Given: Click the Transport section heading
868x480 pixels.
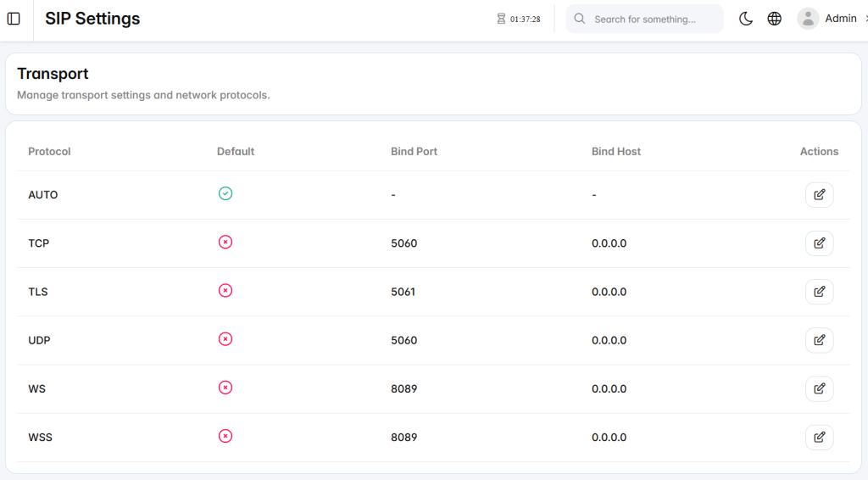Looking at the screenshot, I should pyautogui.click(x=53, y=74).
